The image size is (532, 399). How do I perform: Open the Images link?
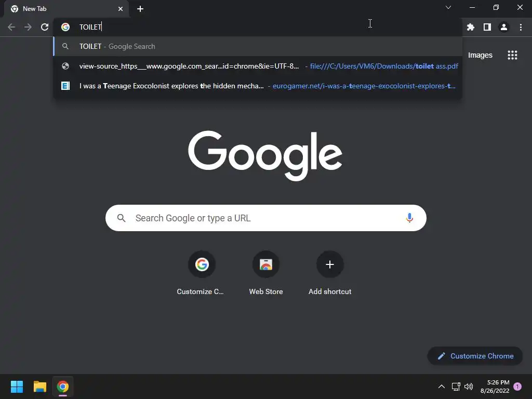pyautogui.click(x=480, y=55)
